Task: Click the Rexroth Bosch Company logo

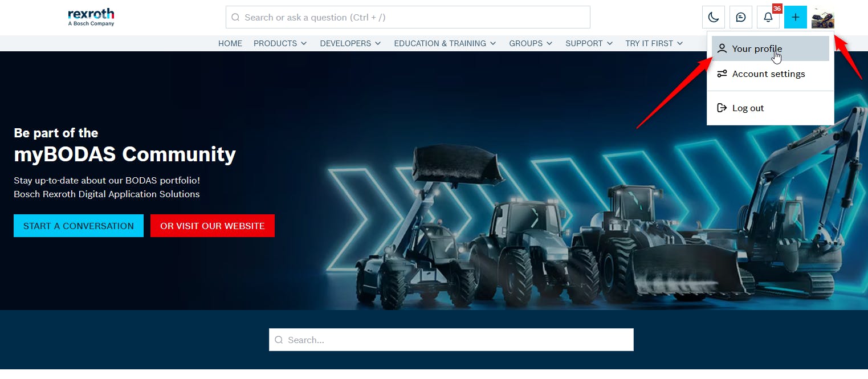Action: click(x=91, y=17)
